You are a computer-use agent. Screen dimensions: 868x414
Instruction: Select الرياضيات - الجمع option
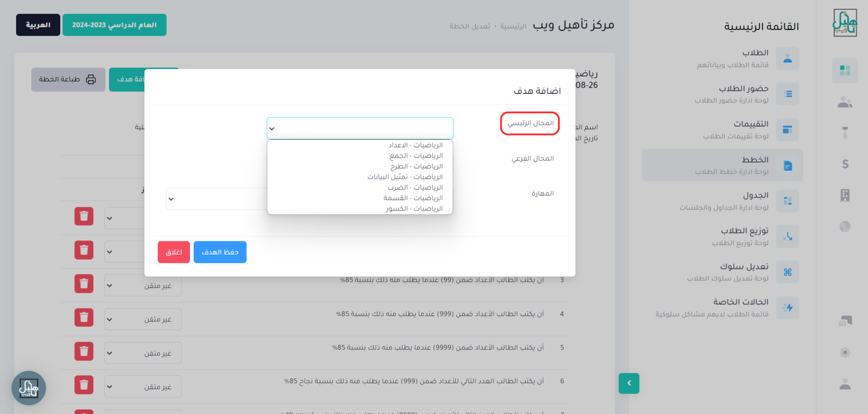[x=360, y=156]
